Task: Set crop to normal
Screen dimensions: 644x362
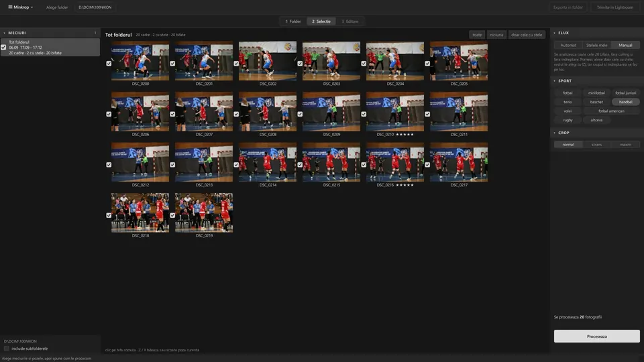Action: point(568,145)
